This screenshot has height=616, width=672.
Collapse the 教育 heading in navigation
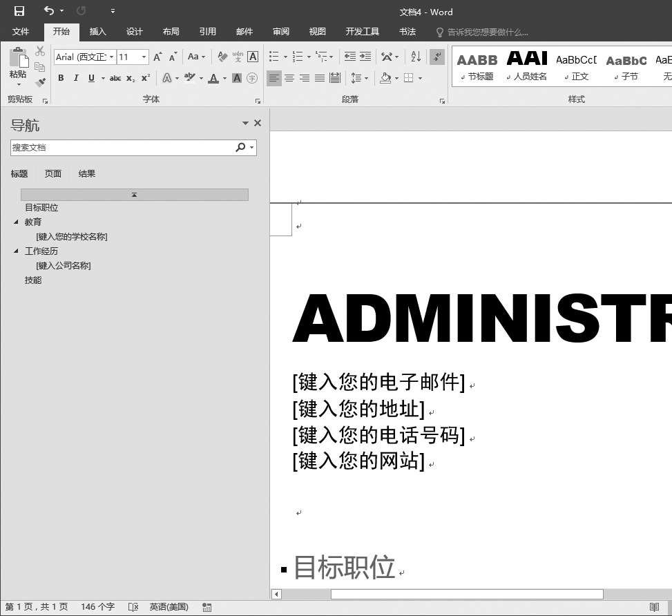[17, 222]
